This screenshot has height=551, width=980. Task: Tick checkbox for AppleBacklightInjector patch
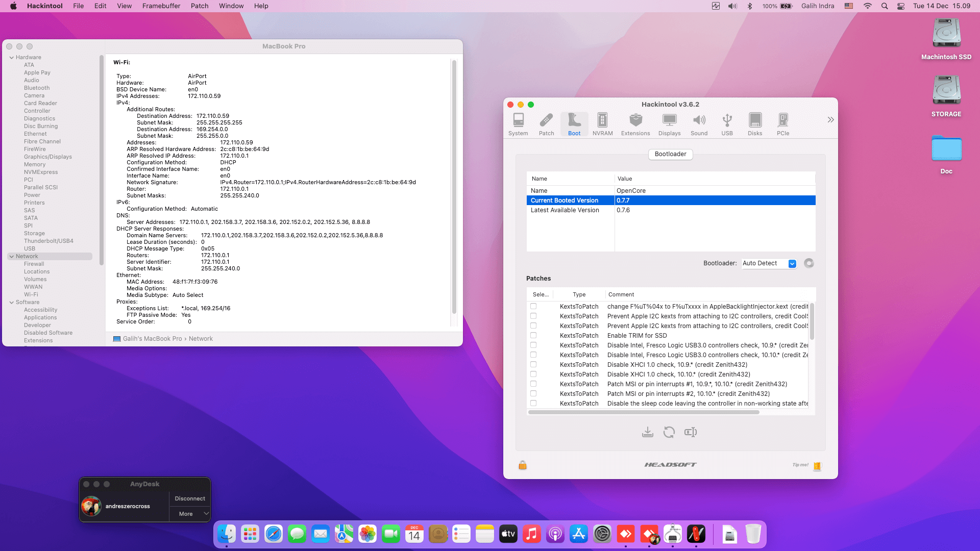coord(533,306)
